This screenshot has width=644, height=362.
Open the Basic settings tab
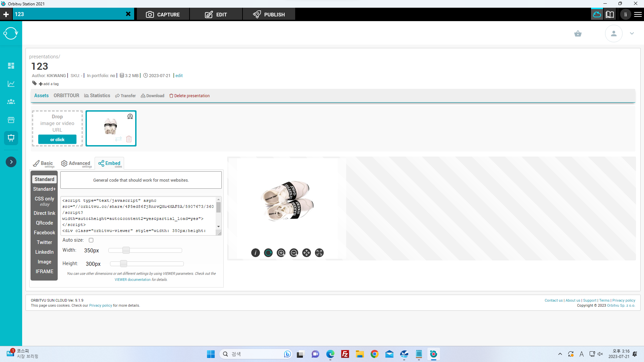pyautogui.click(x=44, y=164)
